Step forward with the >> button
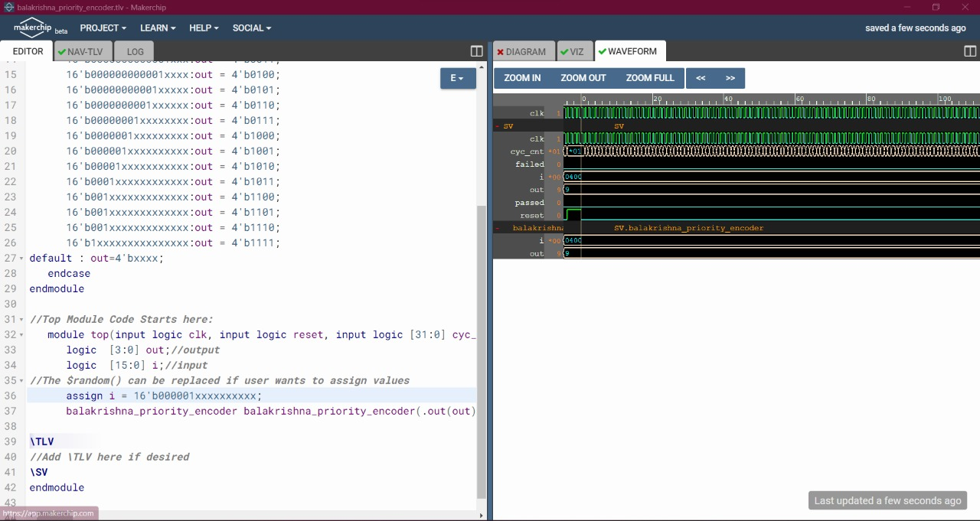 point(730,78)
